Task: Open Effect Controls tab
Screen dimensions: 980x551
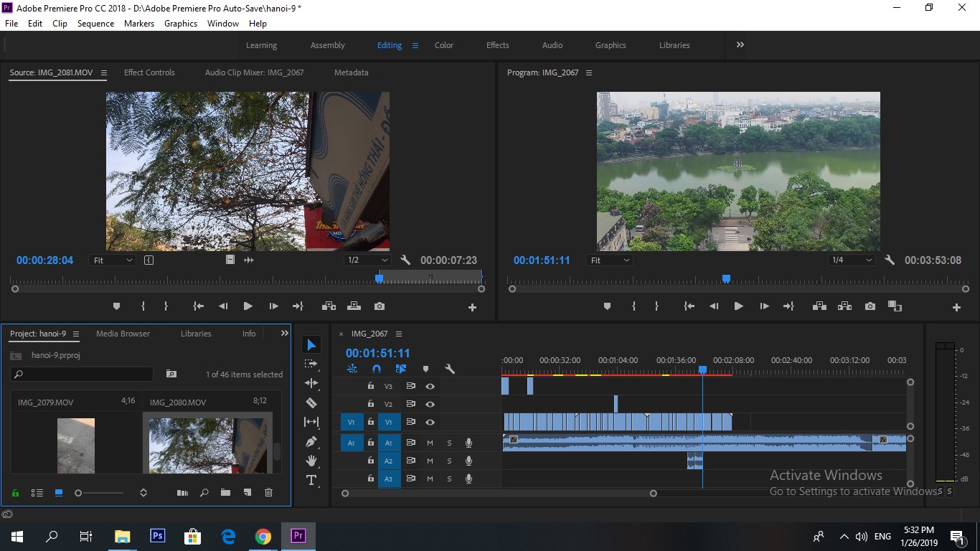Action: [149, 72]
